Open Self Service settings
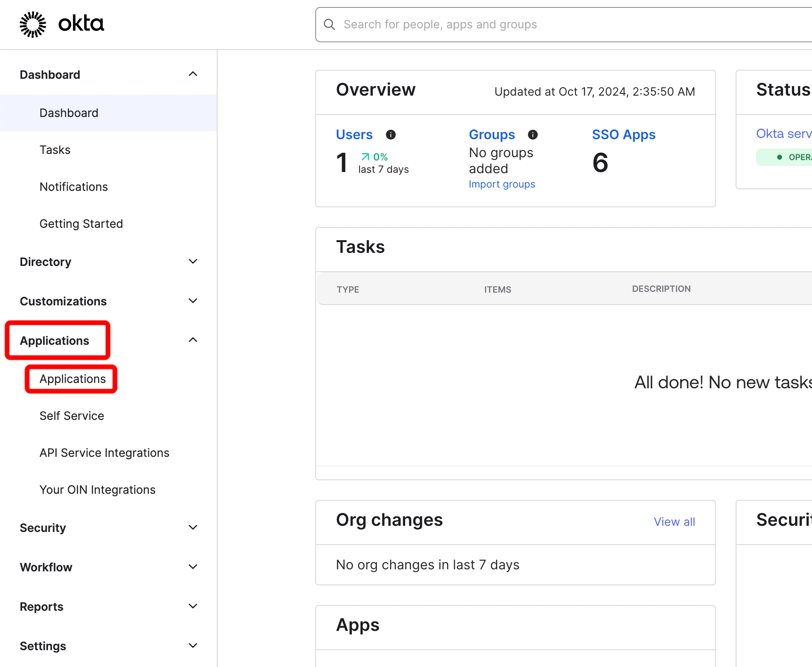 click(x=72, y=415)
